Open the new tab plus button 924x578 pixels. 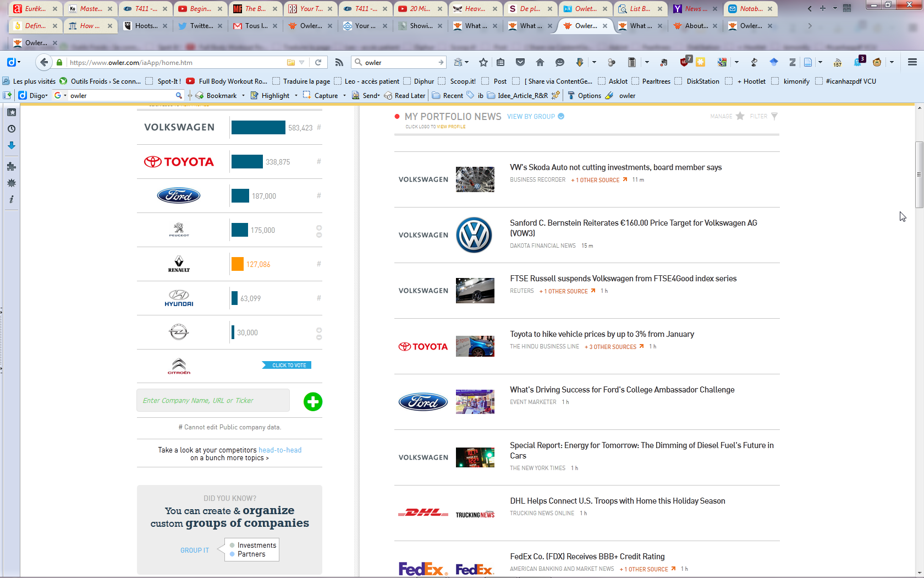[823, 9]
